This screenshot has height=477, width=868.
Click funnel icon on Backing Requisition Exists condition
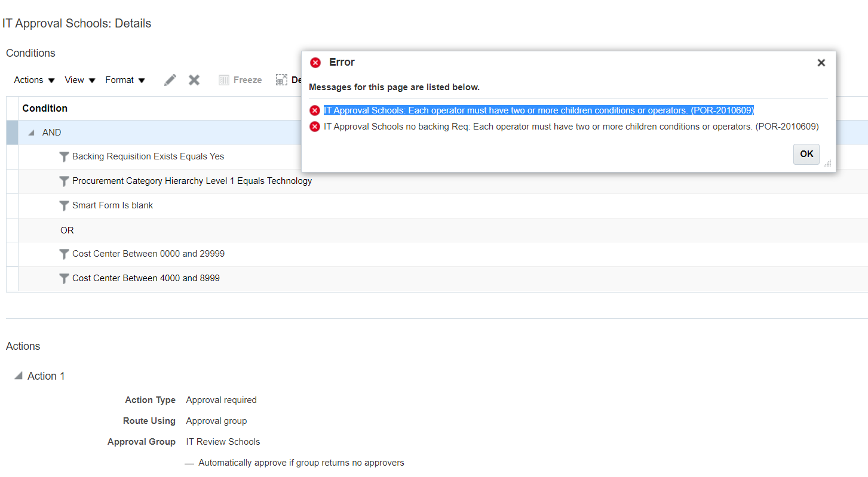[64, 156]
